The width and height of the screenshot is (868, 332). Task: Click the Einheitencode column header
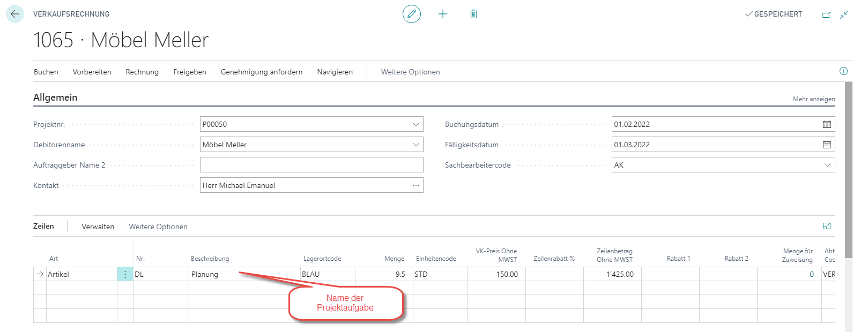(x=436, y=259)
